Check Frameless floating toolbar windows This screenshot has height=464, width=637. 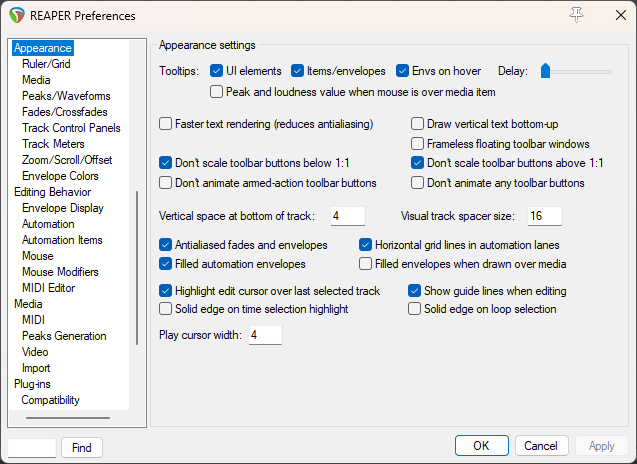coord(418,144)
